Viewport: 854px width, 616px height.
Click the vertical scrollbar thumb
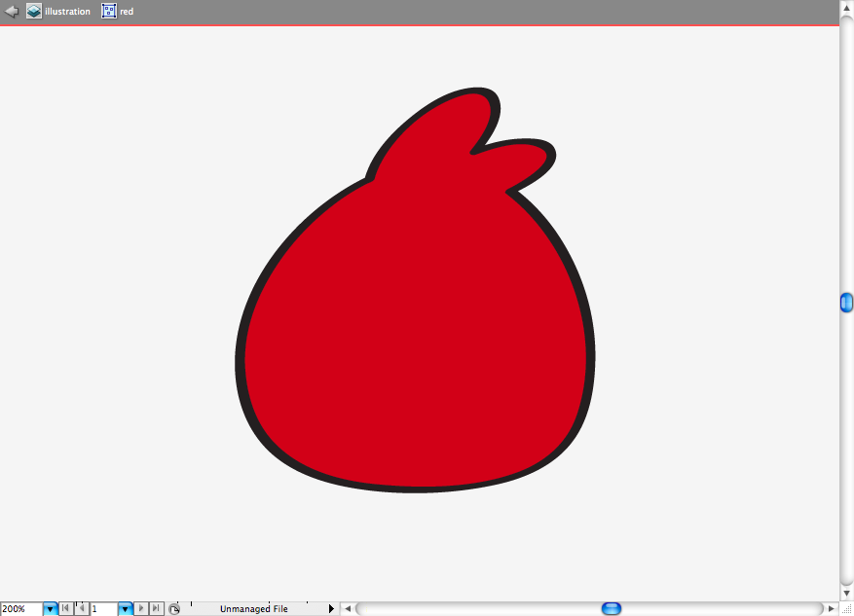click(x=846, y=303)
